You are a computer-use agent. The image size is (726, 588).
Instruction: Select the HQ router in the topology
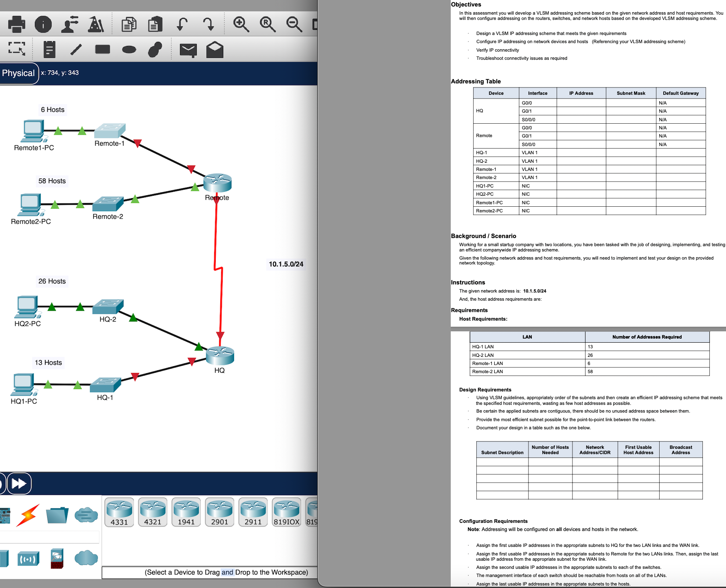(x=220, y=356)
